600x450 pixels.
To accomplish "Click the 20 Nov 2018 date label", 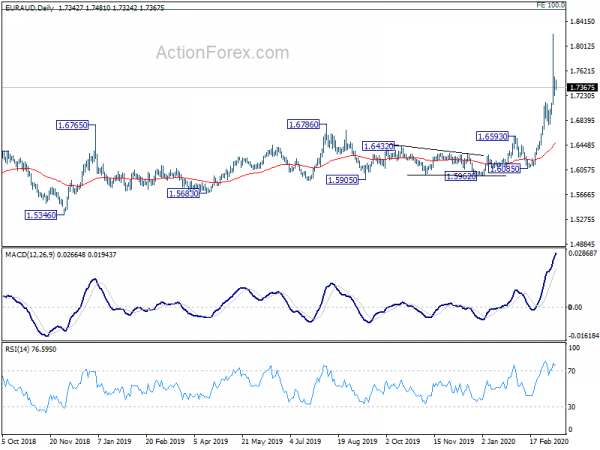I will 70,442.
